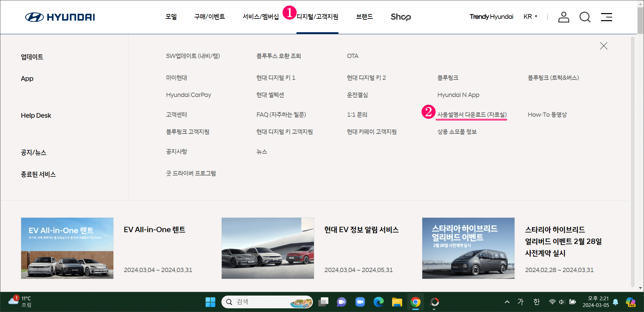The image size is (644, 312).
Task: Open 사용설명서 다운로드 (자료실) link
Action: point(472,115)
